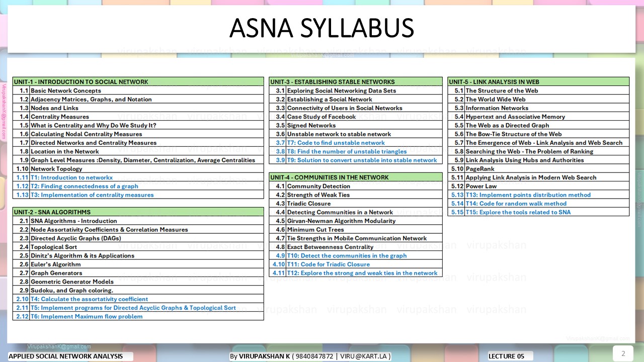Select Geometric Generator Models row
Image resolution: width=644 pixels, height=362 pixels.
click(138, 282)
